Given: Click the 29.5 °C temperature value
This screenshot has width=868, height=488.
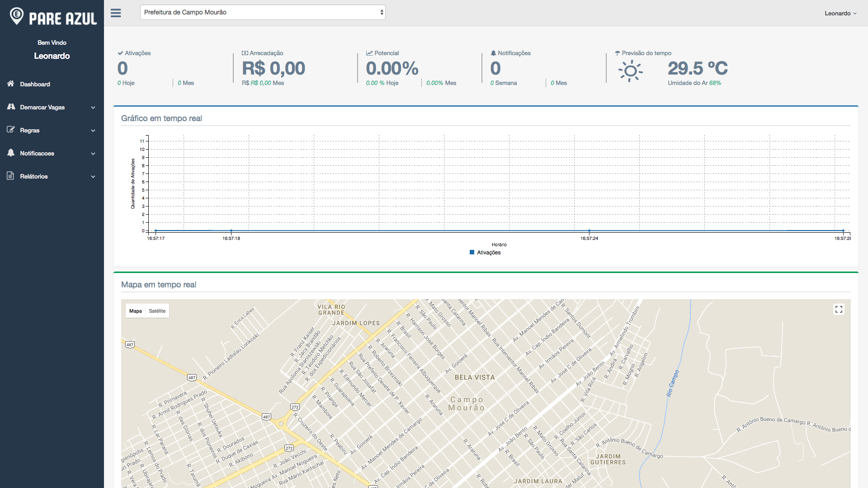Looking at the screenshot, I should click(698, 68).
